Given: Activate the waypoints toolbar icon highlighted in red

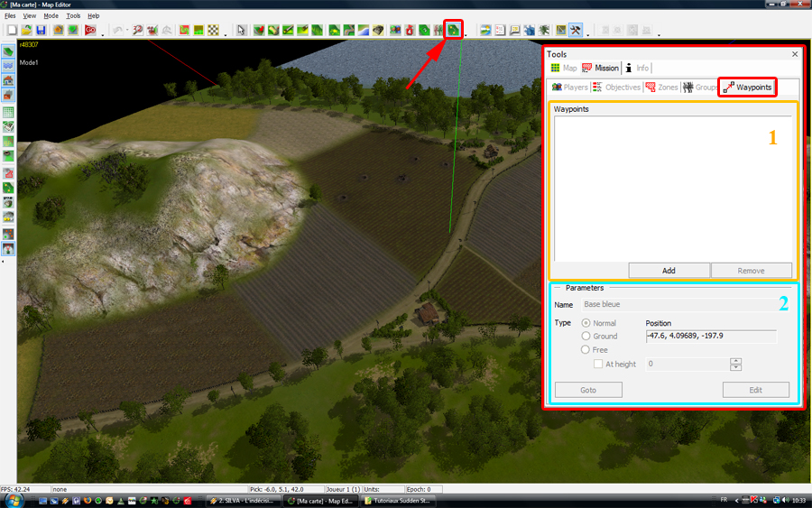Looking at the screenshot, I should tap(453, 30).
